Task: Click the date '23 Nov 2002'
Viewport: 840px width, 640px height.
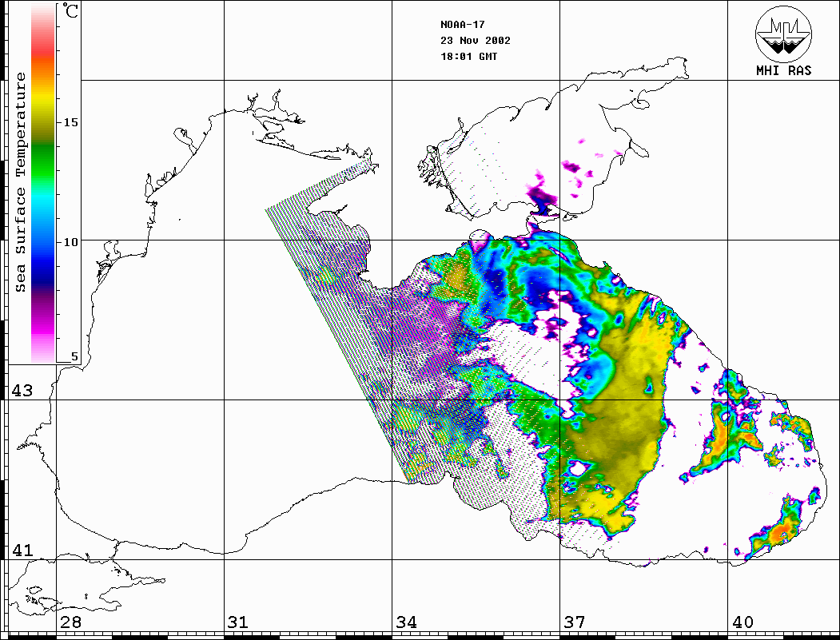Action: point(476,41)
